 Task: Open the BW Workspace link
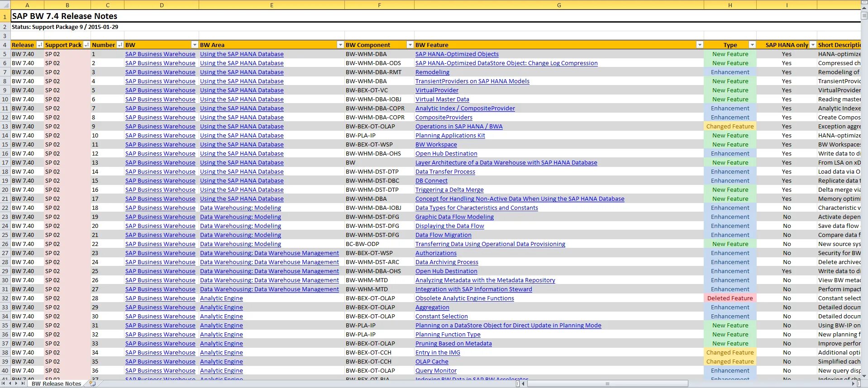436,144
